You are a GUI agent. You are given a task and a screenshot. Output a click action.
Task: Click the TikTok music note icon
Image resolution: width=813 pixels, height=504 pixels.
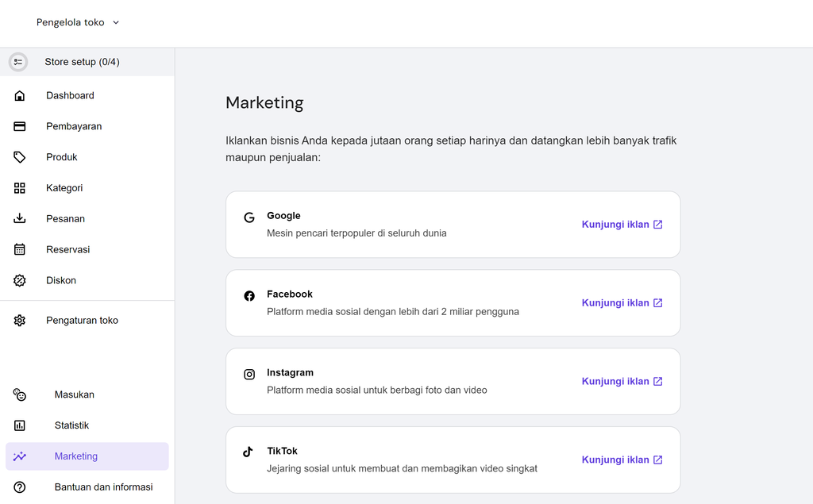pos(249,452)
